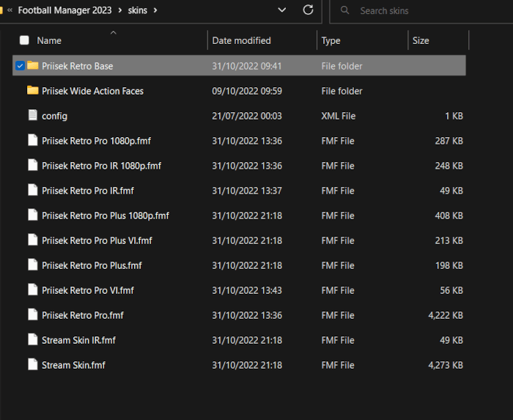The width and height of the screenshot is (513, 420).
Task: Click the skins breadcrumb segment
Action: pyautogui.click(x=138, y=10)
